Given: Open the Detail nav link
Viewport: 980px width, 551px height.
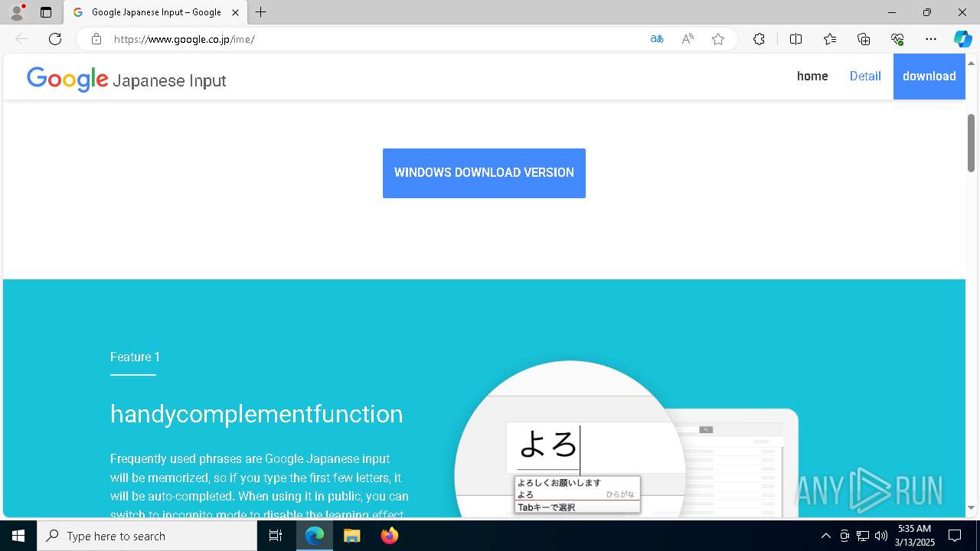Looking at the screenshot, I should click(865, 76).
